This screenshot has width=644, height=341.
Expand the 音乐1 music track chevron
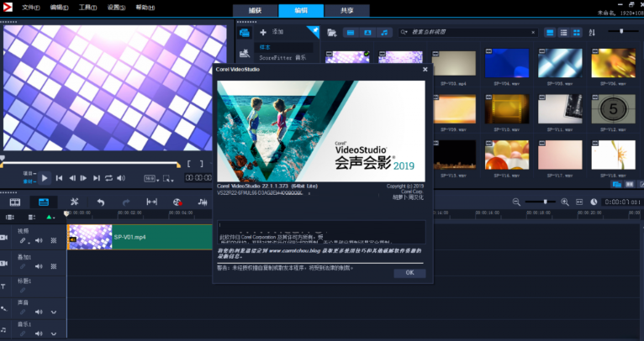(x=54, y=333)
